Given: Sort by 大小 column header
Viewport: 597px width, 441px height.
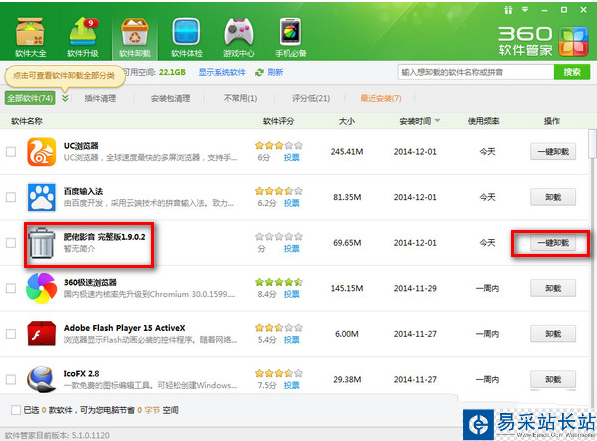Looking at the screenshot, I should (347, 121).
